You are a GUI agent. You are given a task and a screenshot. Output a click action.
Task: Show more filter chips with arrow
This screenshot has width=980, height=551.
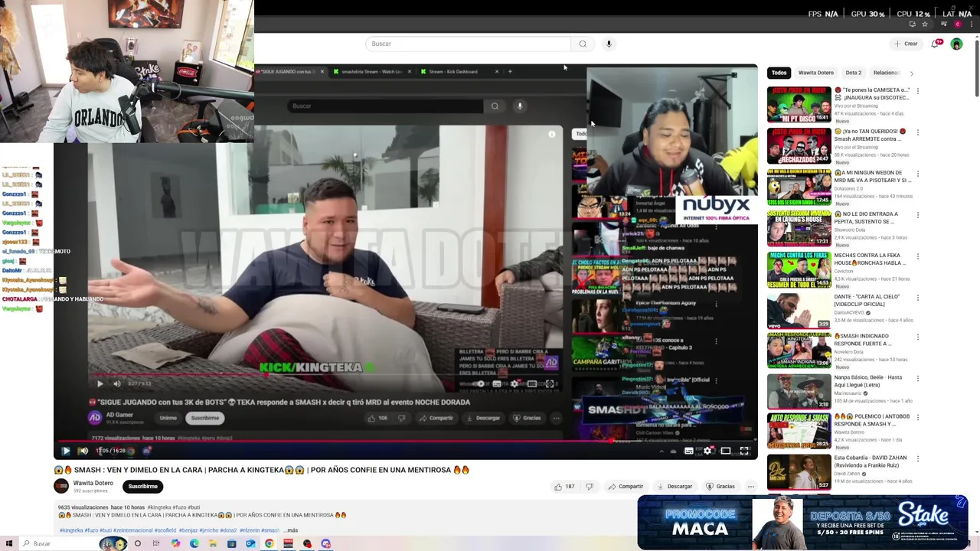pos(911,73)
